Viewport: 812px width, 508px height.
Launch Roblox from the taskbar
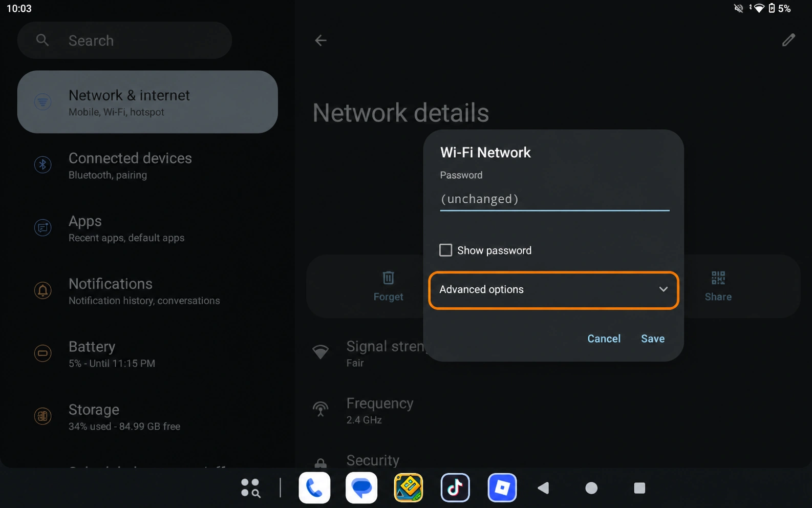coord(502,488)
